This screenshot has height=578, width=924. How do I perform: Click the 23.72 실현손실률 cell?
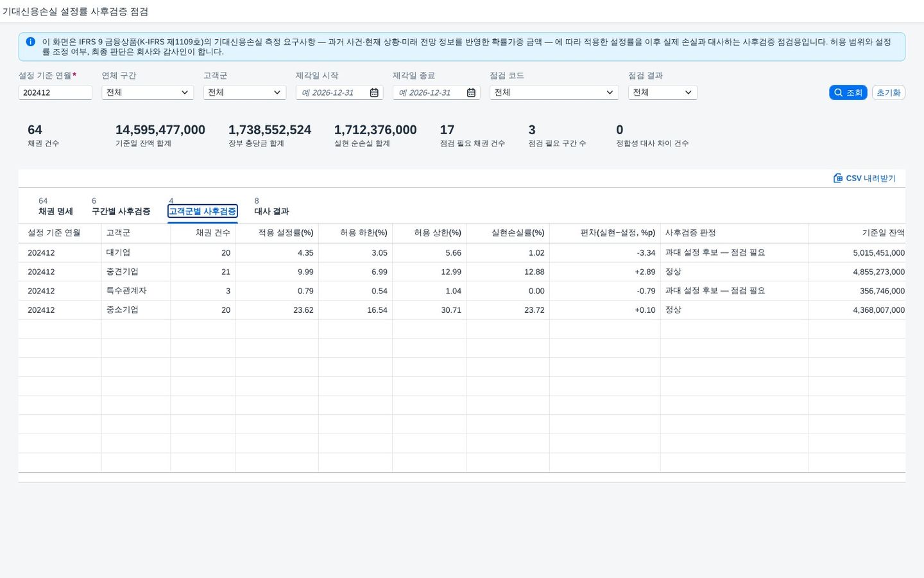508,310
